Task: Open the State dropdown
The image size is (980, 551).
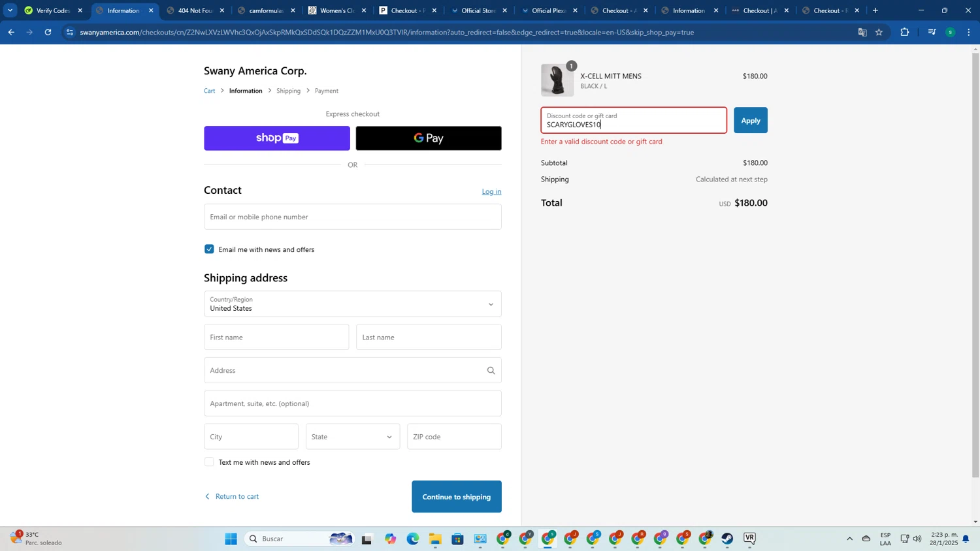Action: tap(353, 437)
